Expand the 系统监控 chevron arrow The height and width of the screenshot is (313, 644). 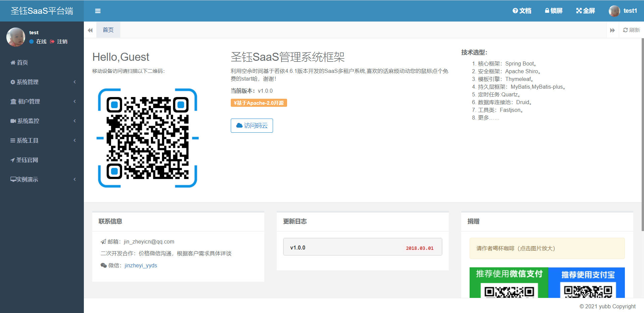coord(75,121)
